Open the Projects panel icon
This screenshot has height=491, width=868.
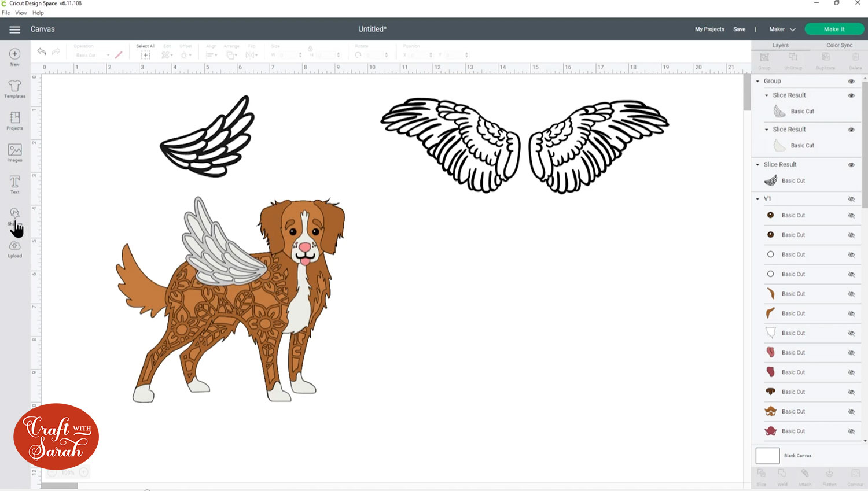(14, 120)
